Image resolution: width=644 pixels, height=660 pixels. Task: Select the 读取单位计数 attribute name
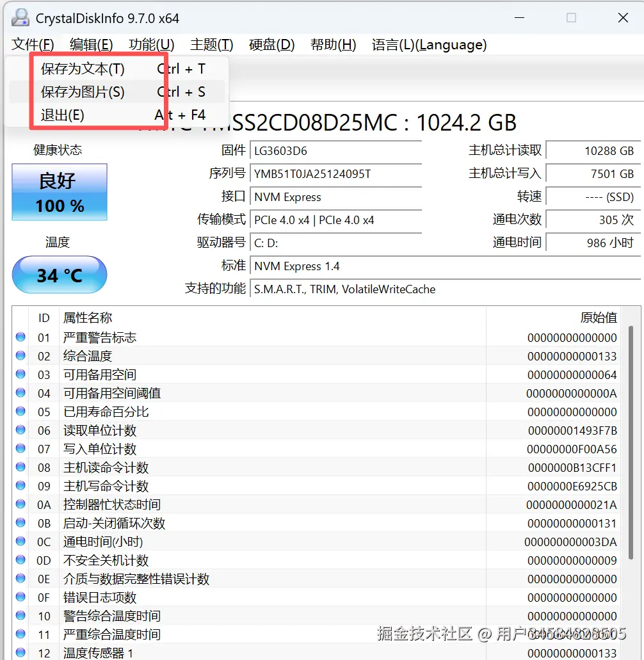pos(100,431)
